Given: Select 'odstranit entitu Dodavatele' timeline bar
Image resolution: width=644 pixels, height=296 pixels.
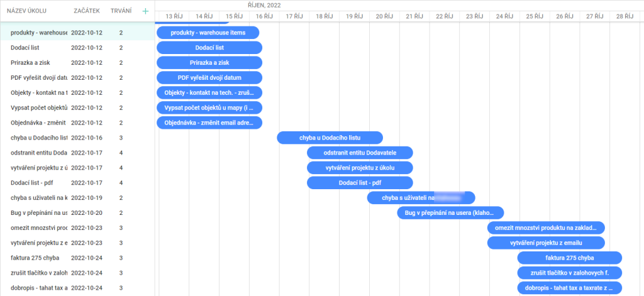Looking at the screenshot, I should [360, 153].
